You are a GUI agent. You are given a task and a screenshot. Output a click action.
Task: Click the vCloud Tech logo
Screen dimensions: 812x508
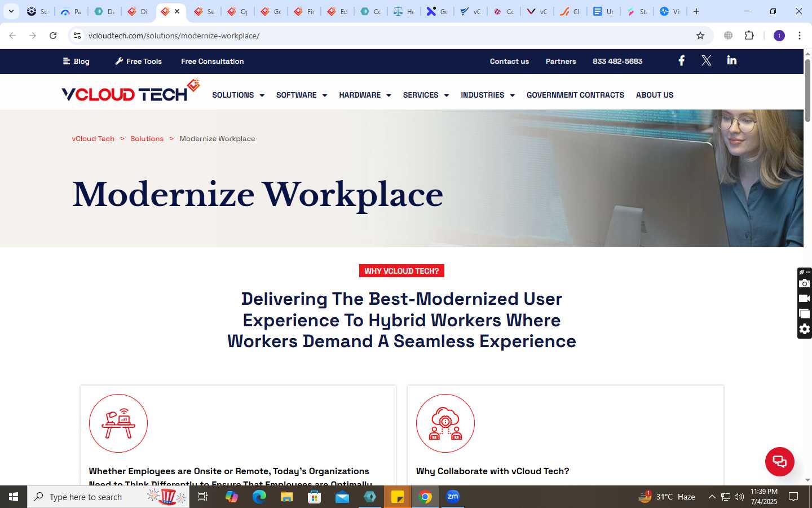point(130,91)
